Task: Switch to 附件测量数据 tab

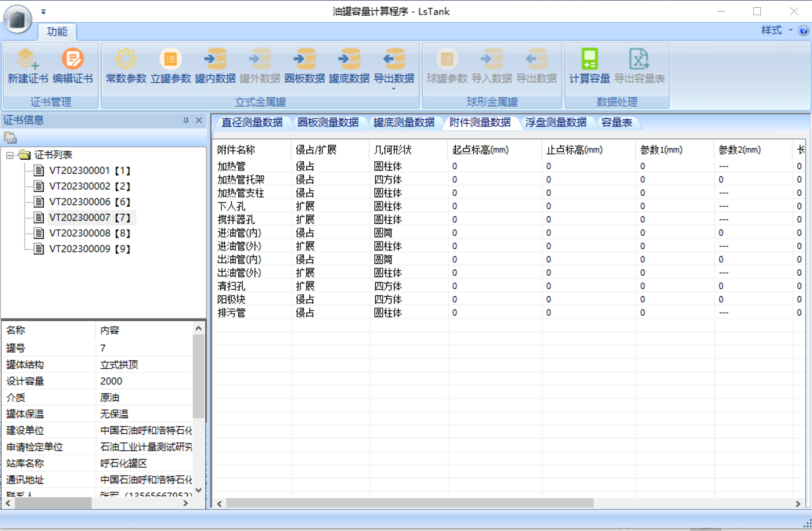Action: (x=480, y=122)
